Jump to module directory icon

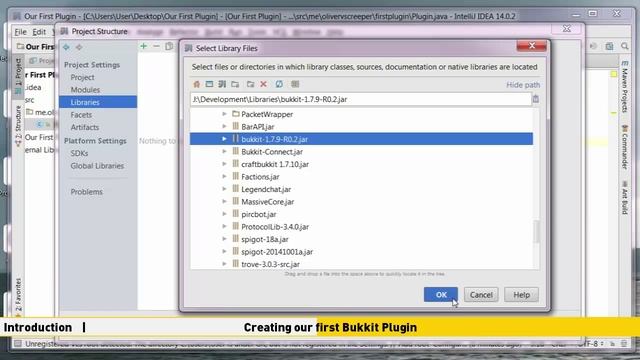(235, 84)
